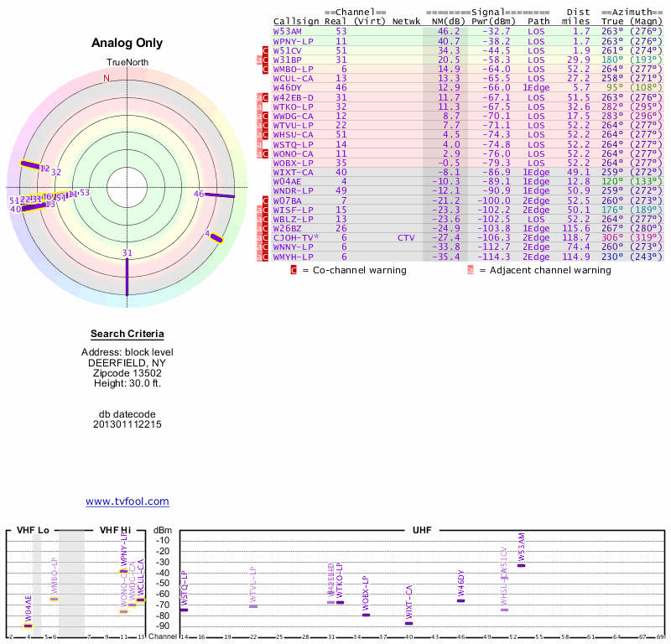This screenshot has height=644, width=671.
Task: Click the adjacent channel icon beside WSTQ-LP row
Action: 259,145
